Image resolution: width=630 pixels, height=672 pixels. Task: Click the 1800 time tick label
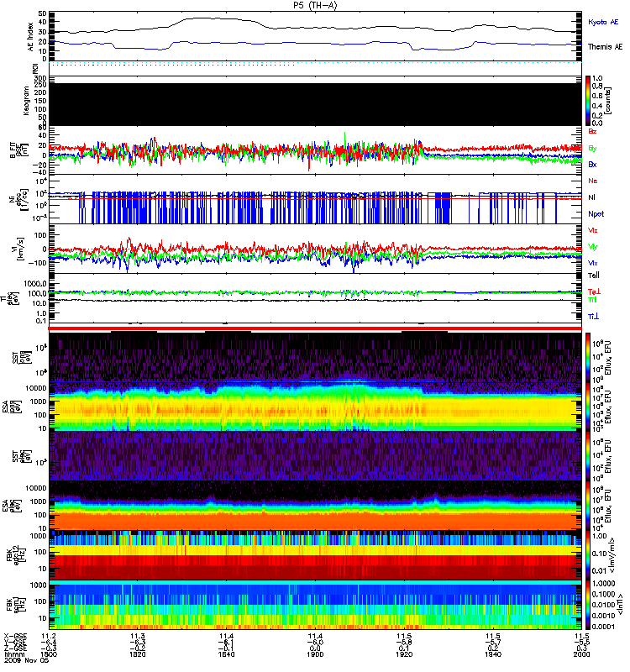pos(49,654)
